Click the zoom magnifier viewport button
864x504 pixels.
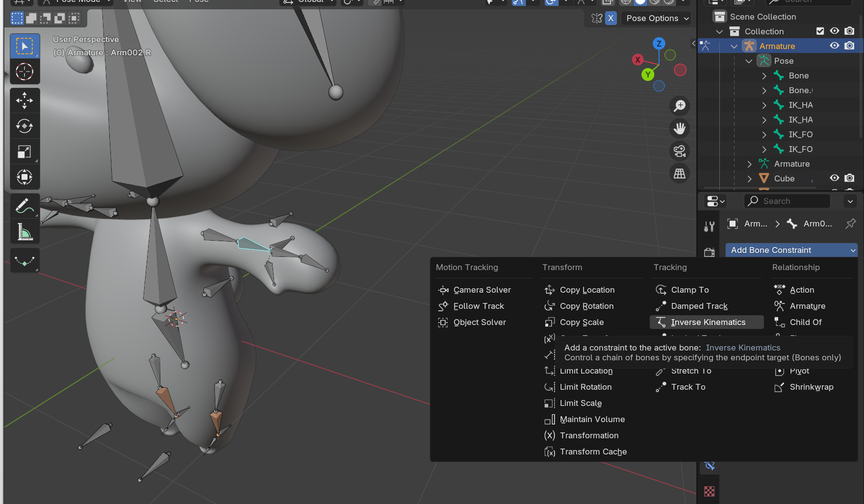(x=680, y=106)
